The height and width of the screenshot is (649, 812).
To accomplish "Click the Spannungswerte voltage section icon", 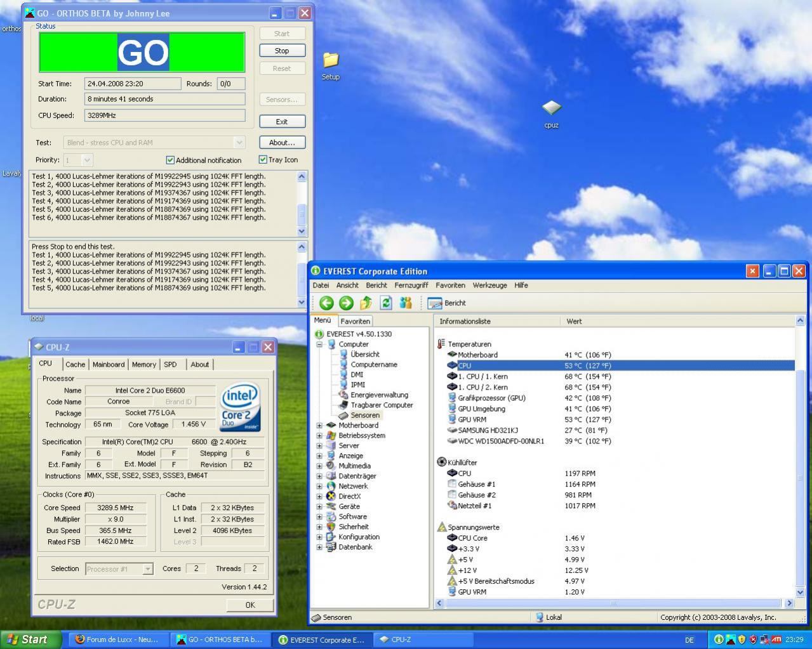I will tap(442, 527).
